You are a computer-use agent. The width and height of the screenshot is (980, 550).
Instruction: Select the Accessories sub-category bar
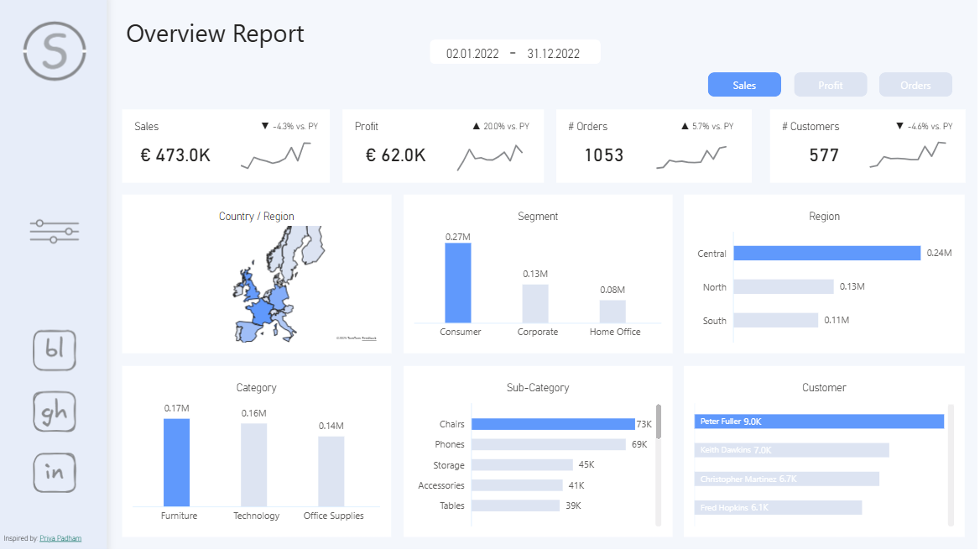coord(518,485)
